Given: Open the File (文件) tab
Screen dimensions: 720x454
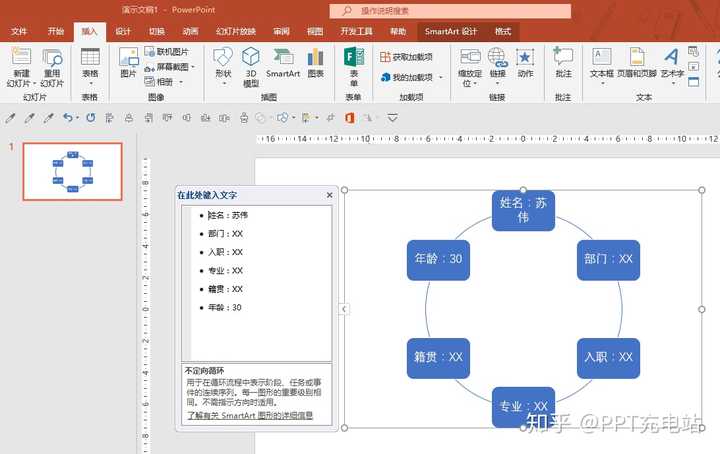Looking at the screenshot, I should 19,31.
